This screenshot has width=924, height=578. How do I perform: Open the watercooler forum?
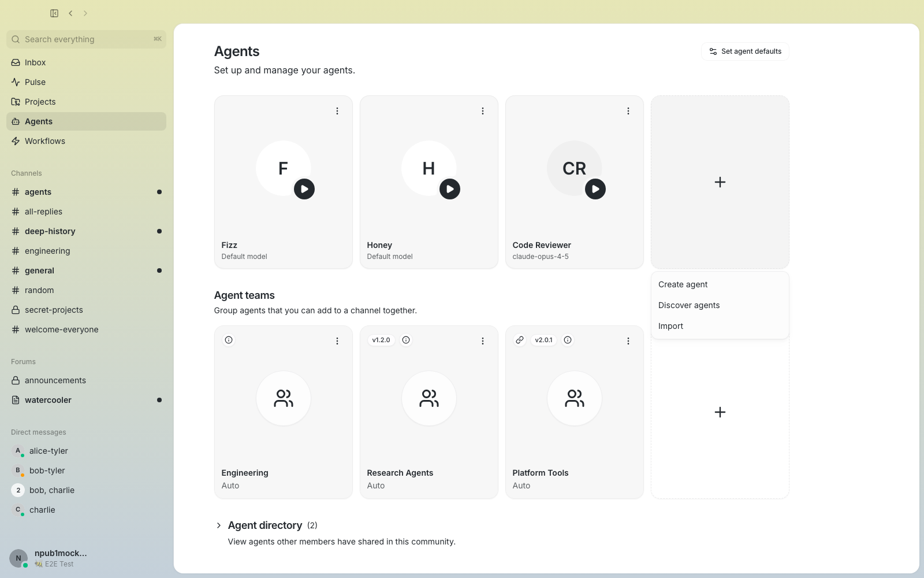86,400
